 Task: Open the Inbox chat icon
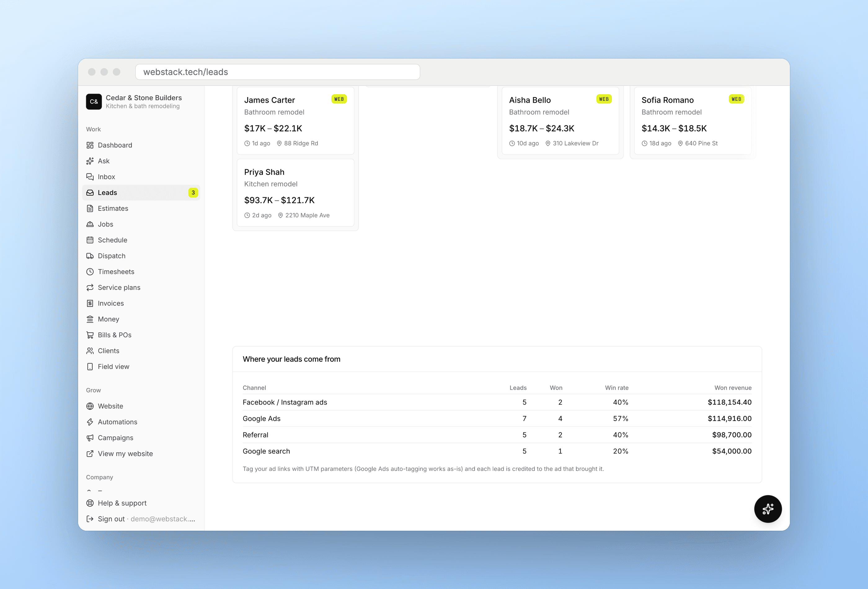(x=90, y=177)
